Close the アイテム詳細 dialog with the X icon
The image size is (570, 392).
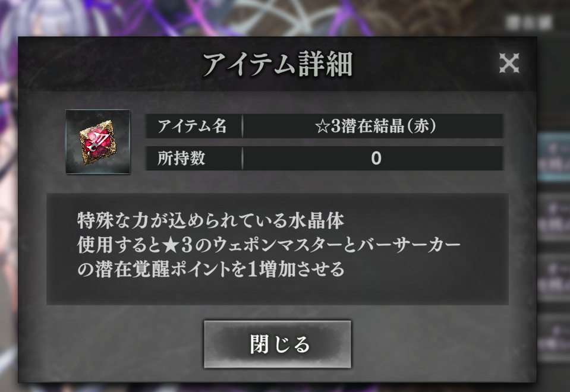[x=509, y=63]
